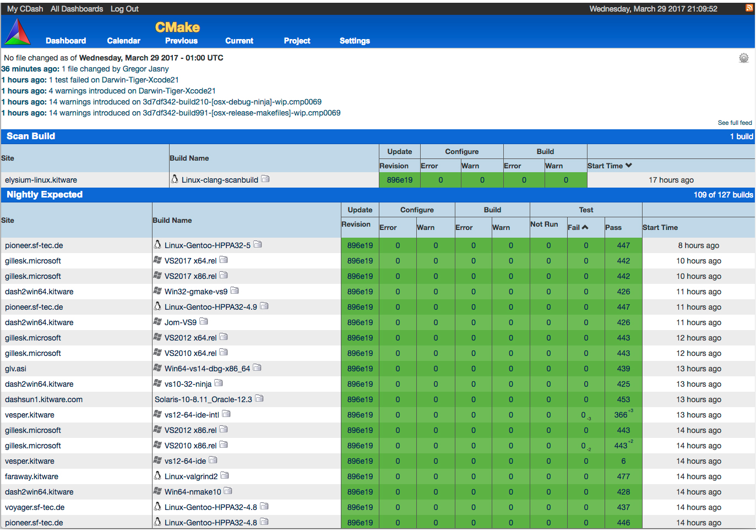Viewport: 756px width, 532px height.
Task: Click the Linux penguin icon beside Linux-clang-scanbuild
Action: [175, 179]
